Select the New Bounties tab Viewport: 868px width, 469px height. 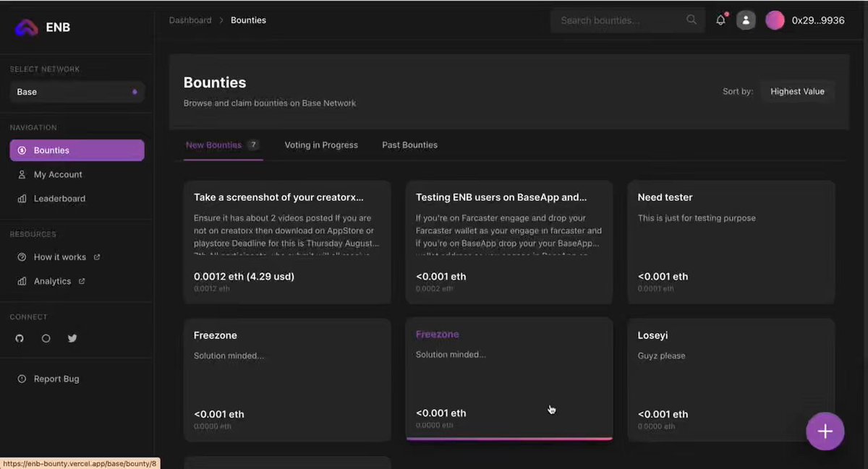223,145
